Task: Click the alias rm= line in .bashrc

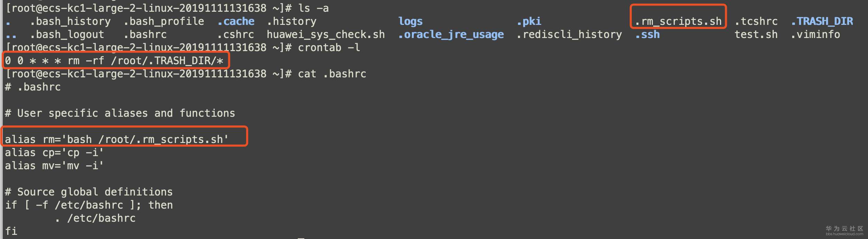Action: click(x=117, y=140)
